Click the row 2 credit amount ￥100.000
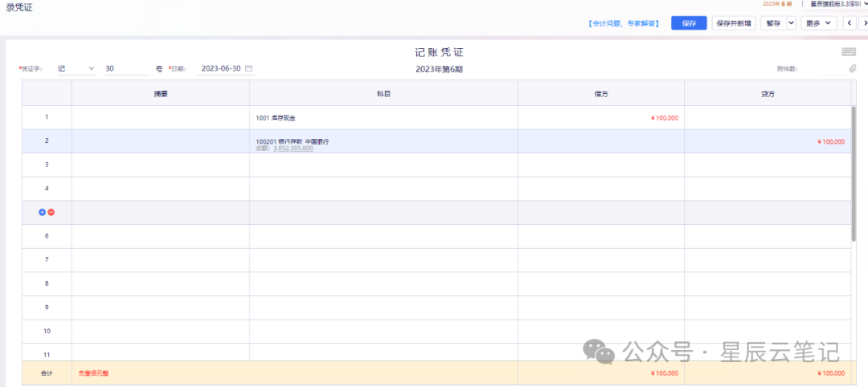The width and height of the screenshot is (868, 387). coord(831,141)
